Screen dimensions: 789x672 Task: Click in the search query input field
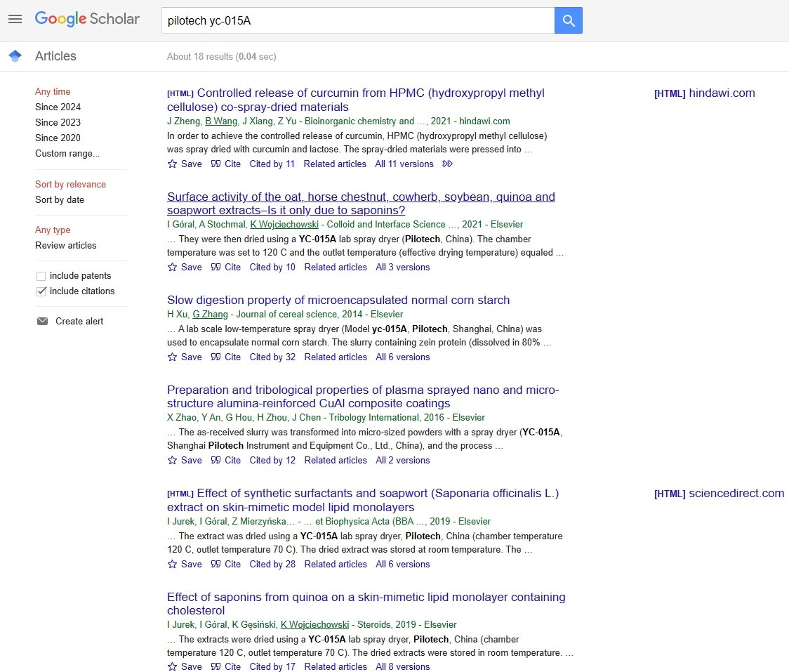click(x=358, y=20)
